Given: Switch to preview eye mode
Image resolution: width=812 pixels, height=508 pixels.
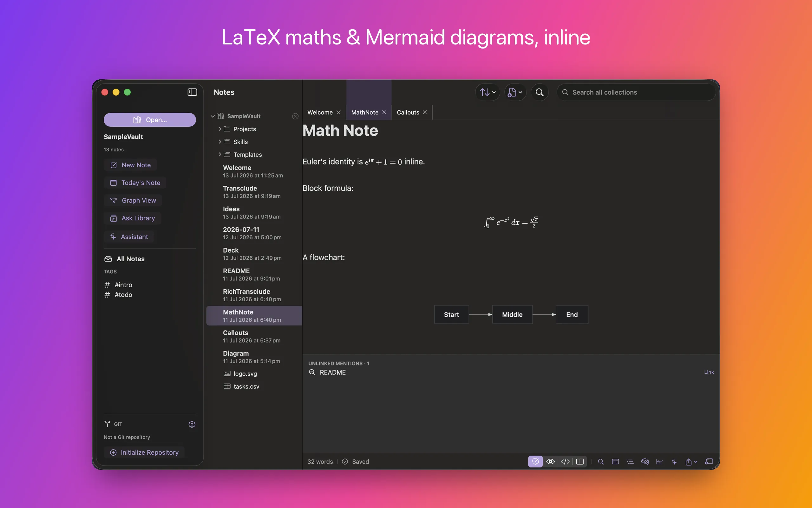Looking at the screenshot, I should click(550, 462).
